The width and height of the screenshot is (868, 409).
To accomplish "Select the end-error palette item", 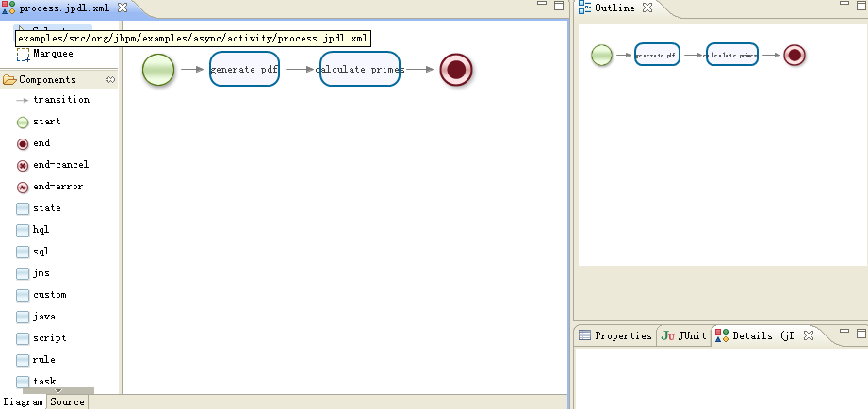I will coord(50,187).
